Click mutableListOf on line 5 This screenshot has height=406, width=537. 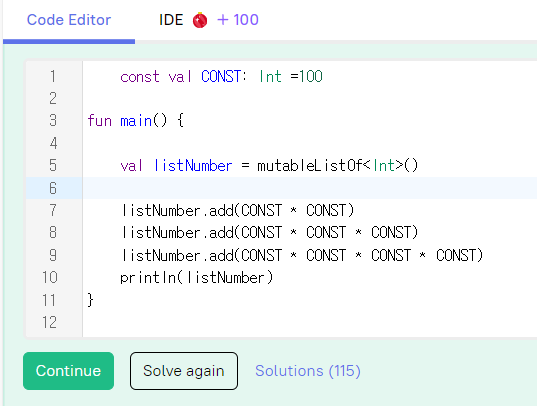(x=310, y=166)
